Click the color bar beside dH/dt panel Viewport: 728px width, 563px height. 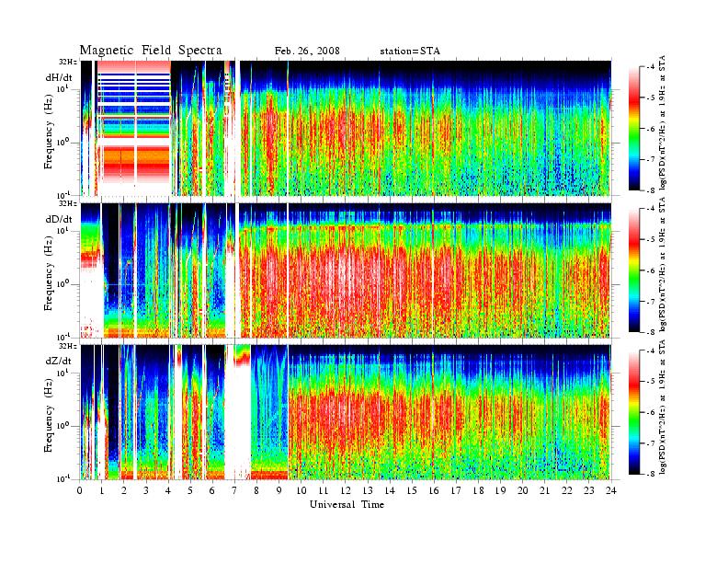tap(634, 129)
